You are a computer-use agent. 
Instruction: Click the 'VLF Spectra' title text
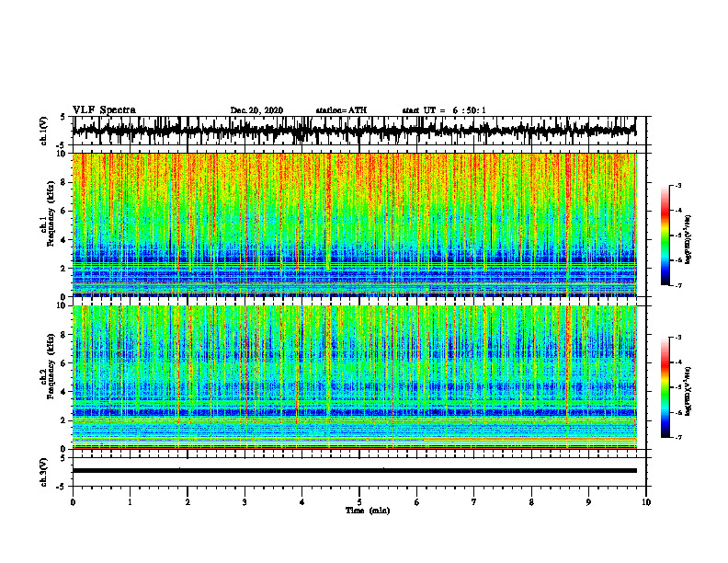[104, 110]
